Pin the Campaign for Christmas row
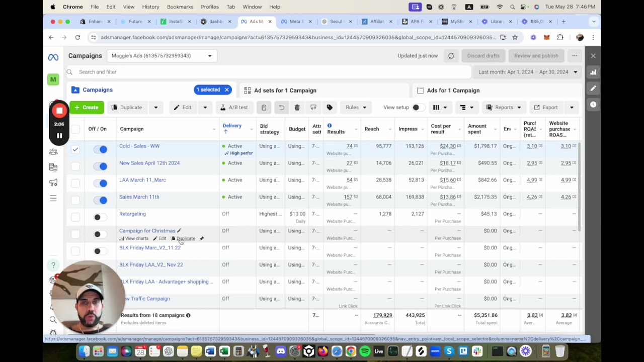 (x=201, y=239)
